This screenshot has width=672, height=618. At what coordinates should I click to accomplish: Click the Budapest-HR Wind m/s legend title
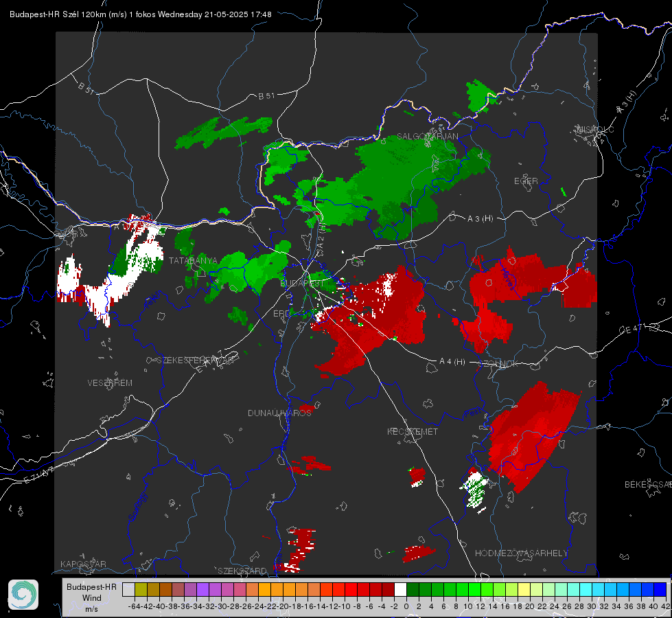click(x=91, y=598)
